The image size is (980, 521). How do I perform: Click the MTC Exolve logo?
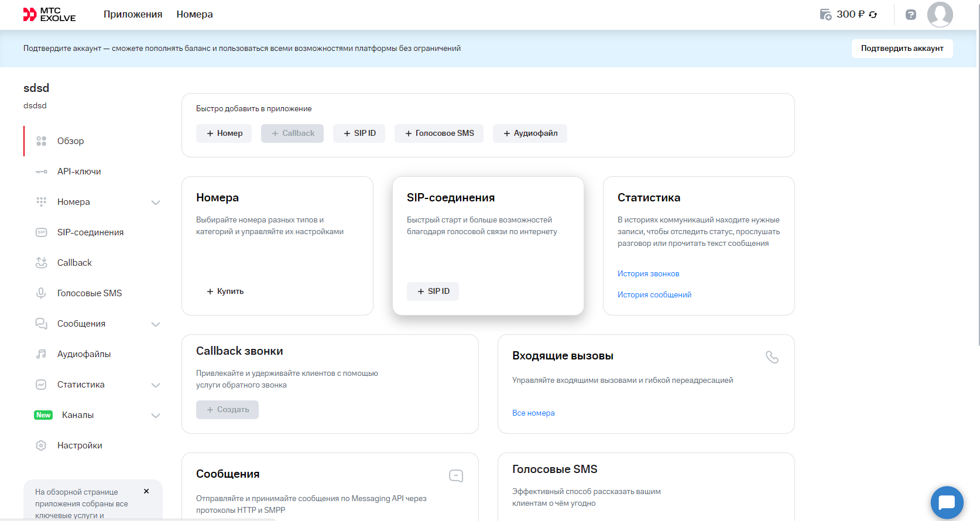click(x=49, y=15)
